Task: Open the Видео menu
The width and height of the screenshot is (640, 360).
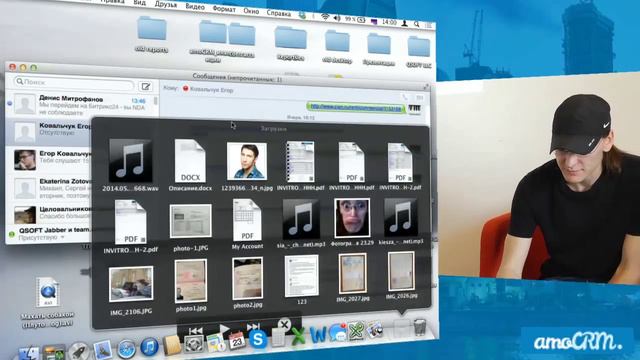Action: 195,6
